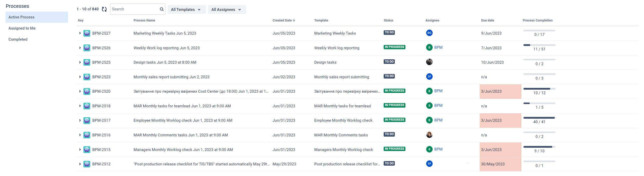
Task: Click IN PROGRESS badge on BPM-2526 row
Action: (x=395, y=47)
